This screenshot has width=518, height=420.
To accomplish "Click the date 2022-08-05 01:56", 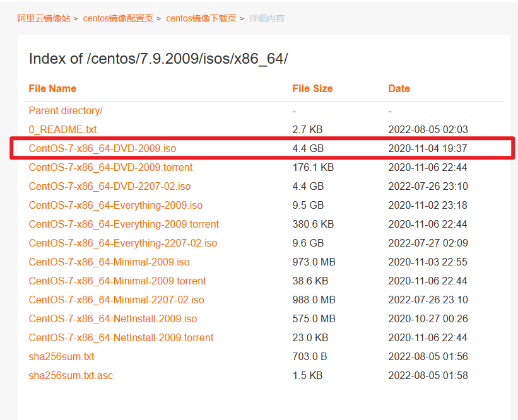I will (428, 356).
